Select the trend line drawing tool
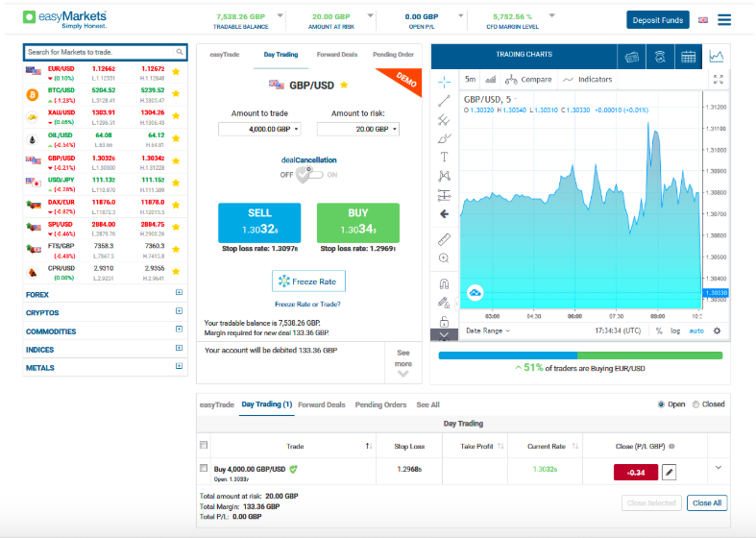756x538 pixels. [x=444, y=101]
